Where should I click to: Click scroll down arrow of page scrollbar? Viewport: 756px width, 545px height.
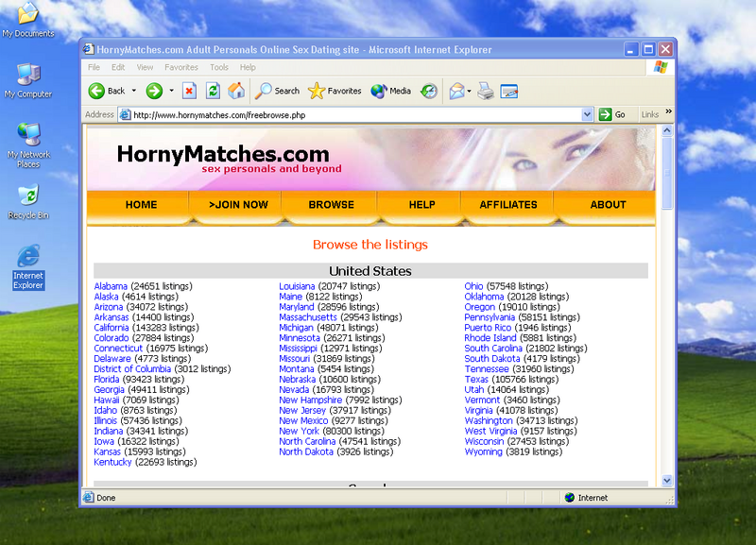(667, 480)
